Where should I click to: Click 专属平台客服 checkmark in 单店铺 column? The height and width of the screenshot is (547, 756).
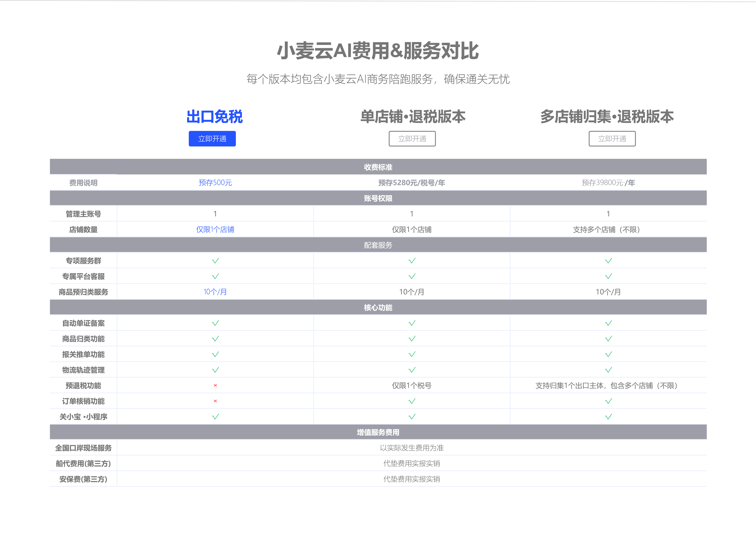point(412,276)
